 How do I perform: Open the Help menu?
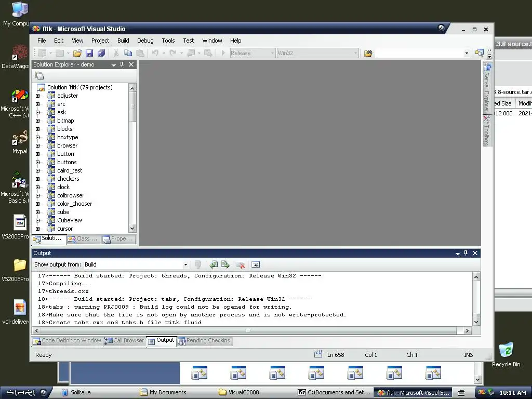coord(235,41)
